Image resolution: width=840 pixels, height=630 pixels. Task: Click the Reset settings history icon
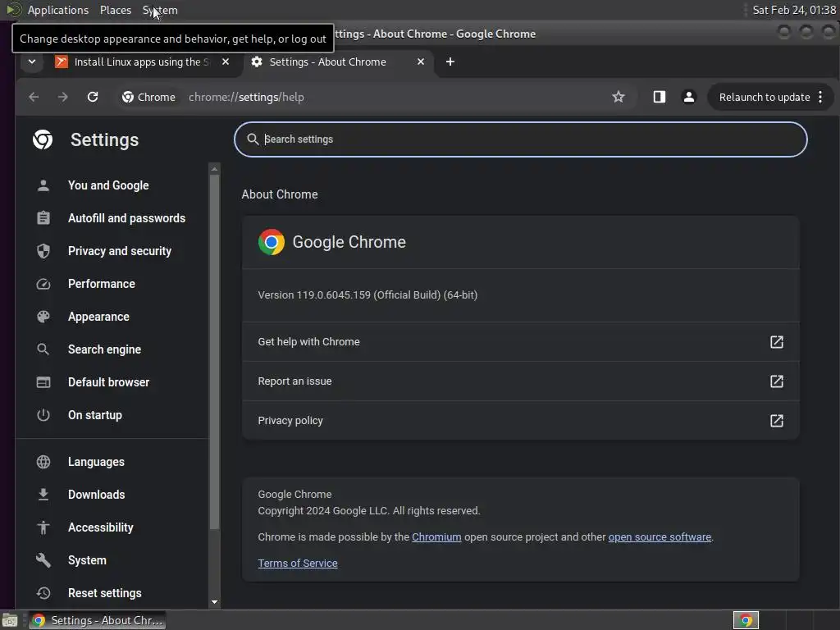coord(43,593)
